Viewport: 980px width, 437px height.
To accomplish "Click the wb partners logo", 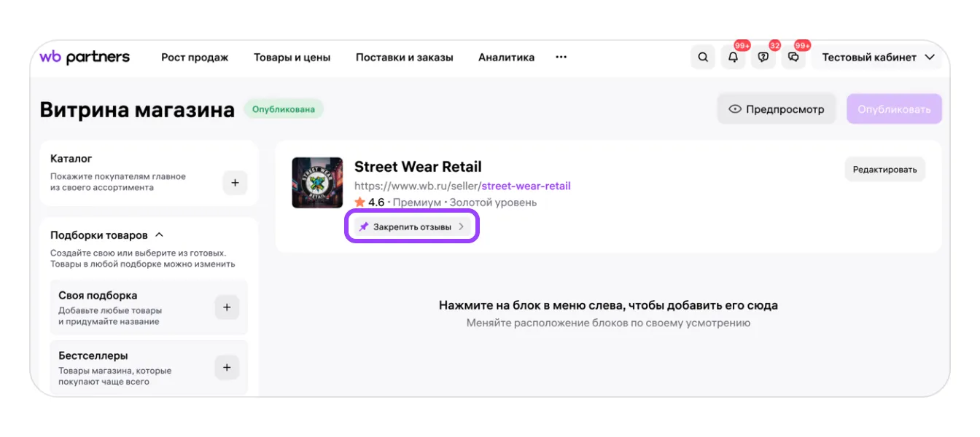I will pos(85,57).
